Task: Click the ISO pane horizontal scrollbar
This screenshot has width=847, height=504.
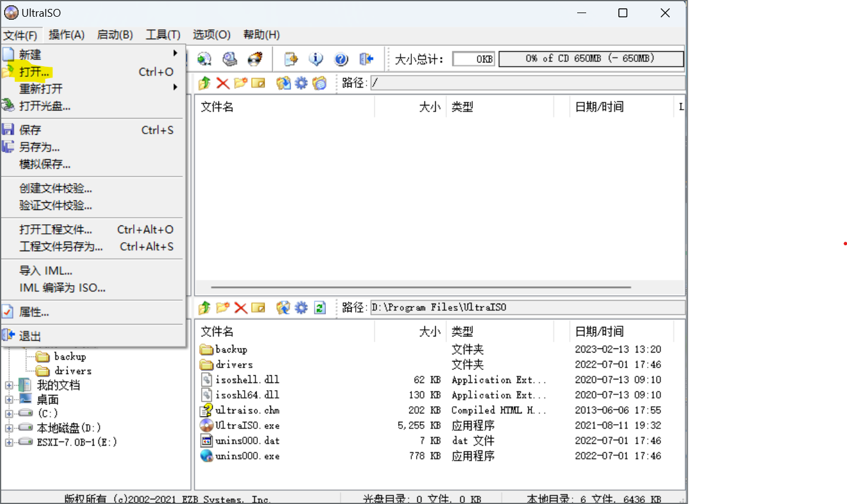Action: [421, 287]
